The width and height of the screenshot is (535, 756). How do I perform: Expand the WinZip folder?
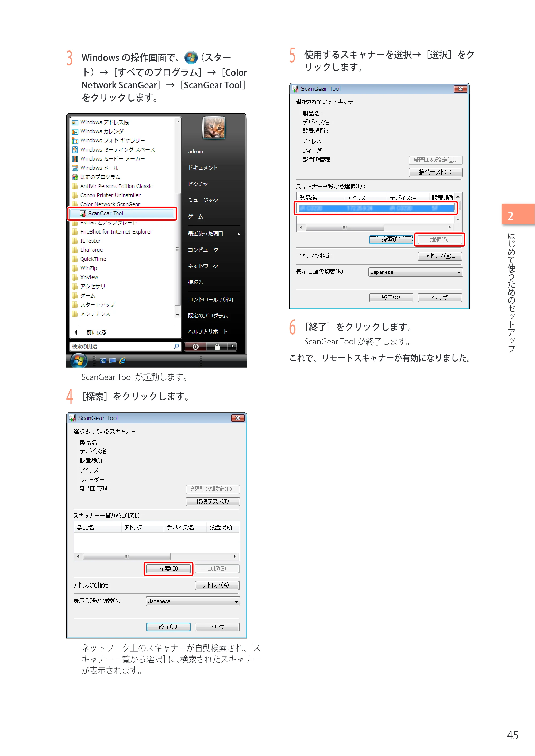85,268
